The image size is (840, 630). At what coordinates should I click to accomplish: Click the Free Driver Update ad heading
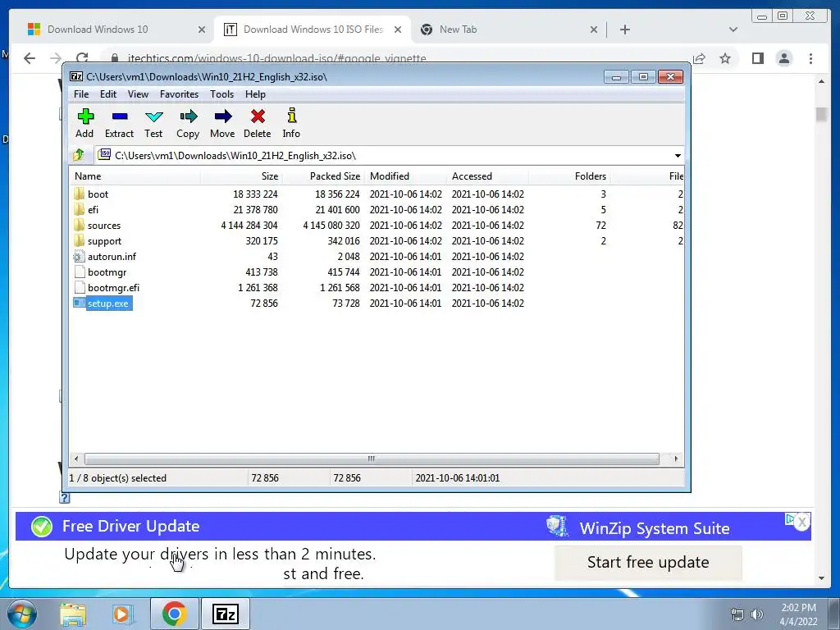(130, 526)
